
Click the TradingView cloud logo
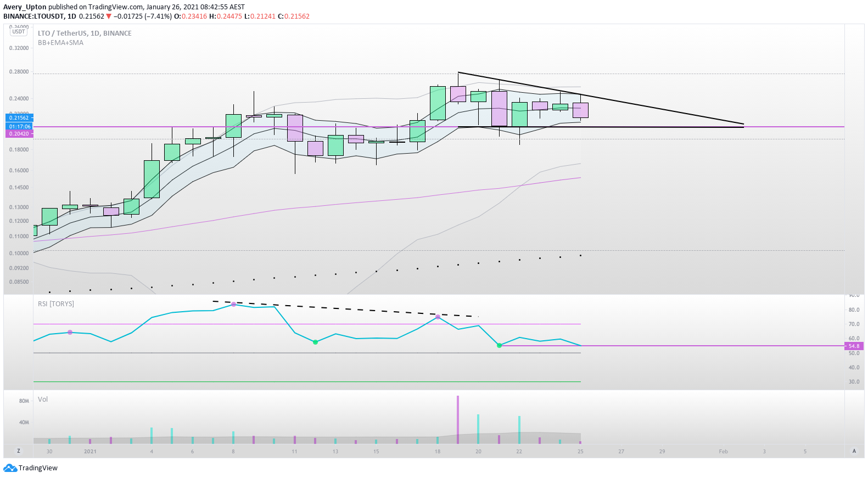pyautogui.click(x=10, y=468)
